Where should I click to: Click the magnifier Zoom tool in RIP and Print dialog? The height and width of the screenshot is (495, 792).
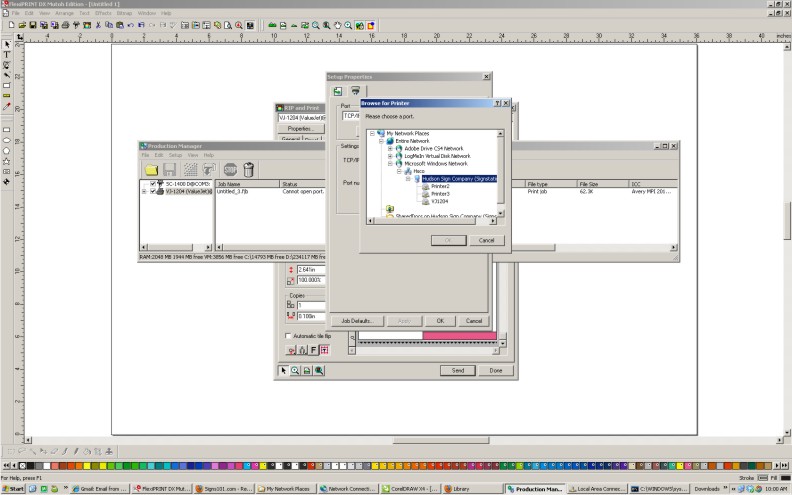pos(295,371)
